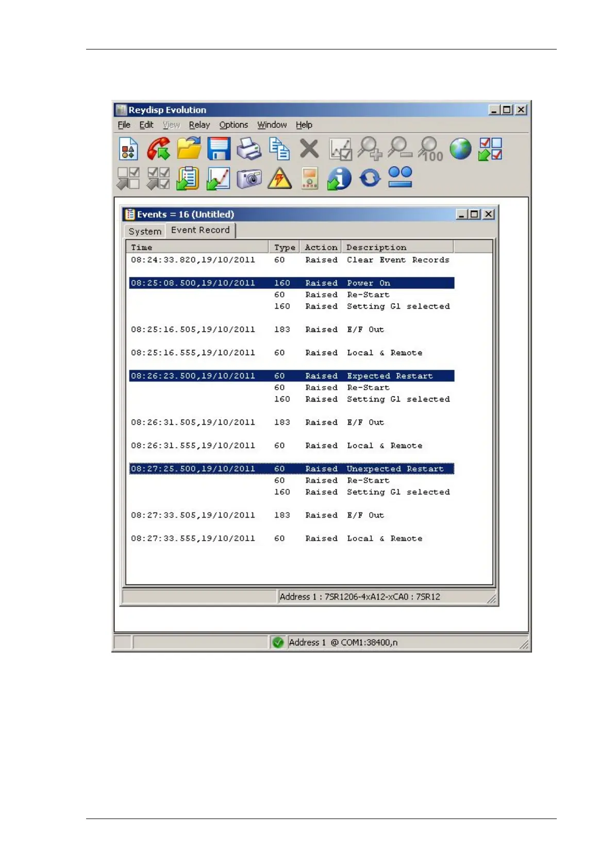Click the yellow warning lightning icon

pyautogui.click(x=279, y=179)
